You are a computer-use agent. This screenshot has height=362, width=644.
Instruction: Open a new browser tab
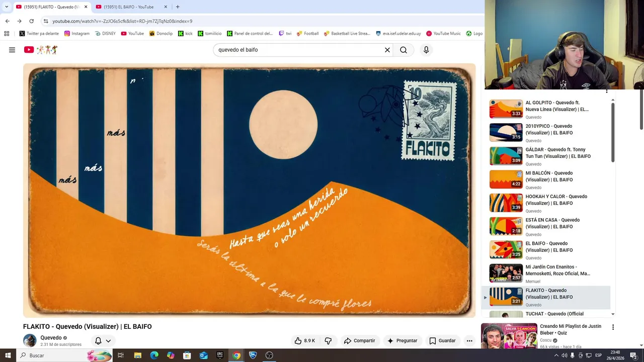click(178, 7)
